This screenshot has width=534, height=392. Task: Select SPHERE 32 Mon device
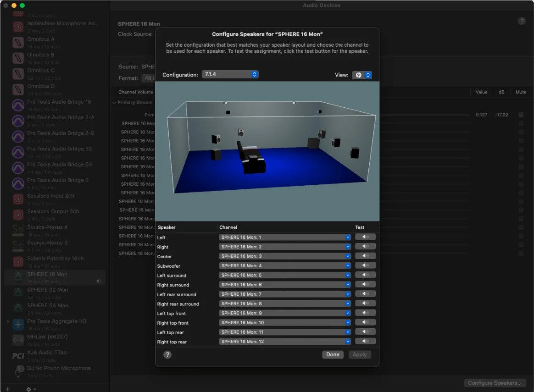(x=55, y=293)
